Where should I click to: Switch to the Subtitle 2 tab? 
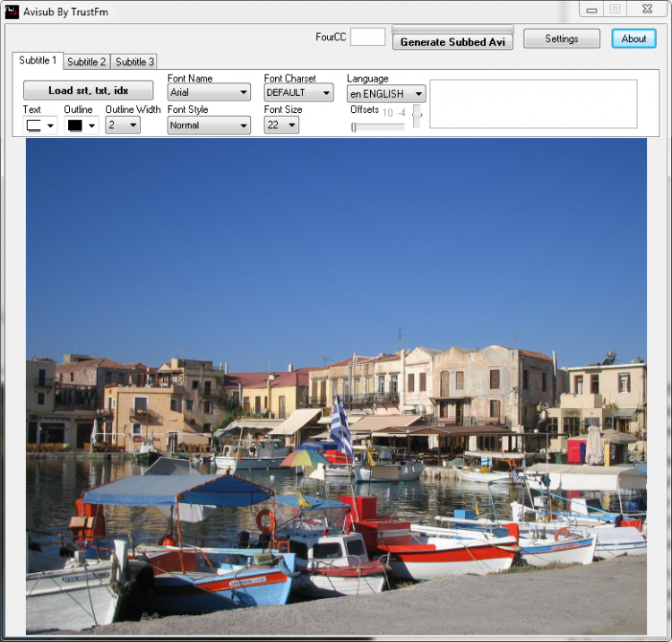87,62
